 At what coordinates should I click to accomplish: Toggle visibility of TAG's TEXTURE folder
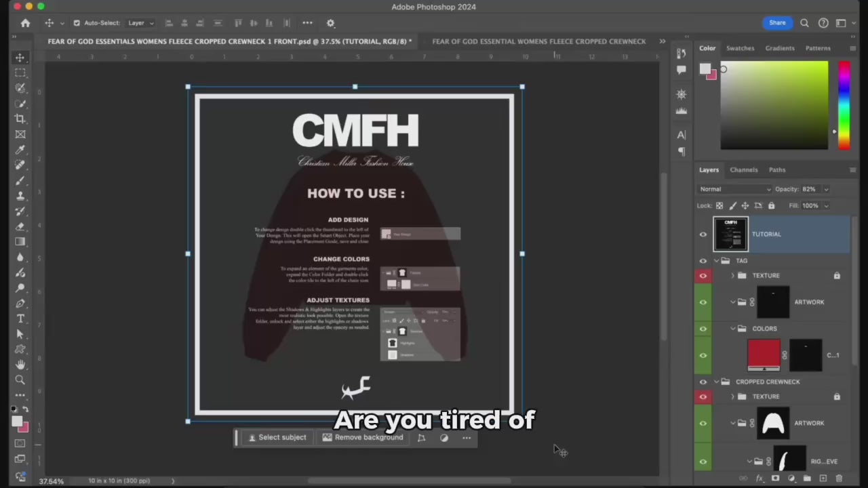pos(703,276)
